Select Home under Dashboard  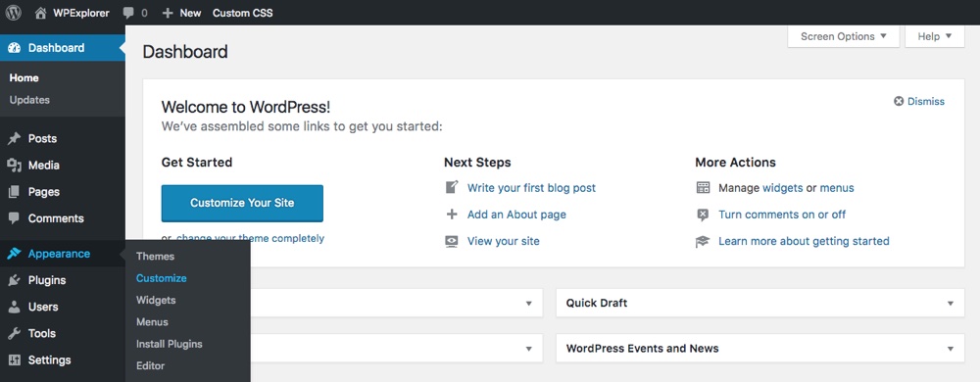(24, 78)
